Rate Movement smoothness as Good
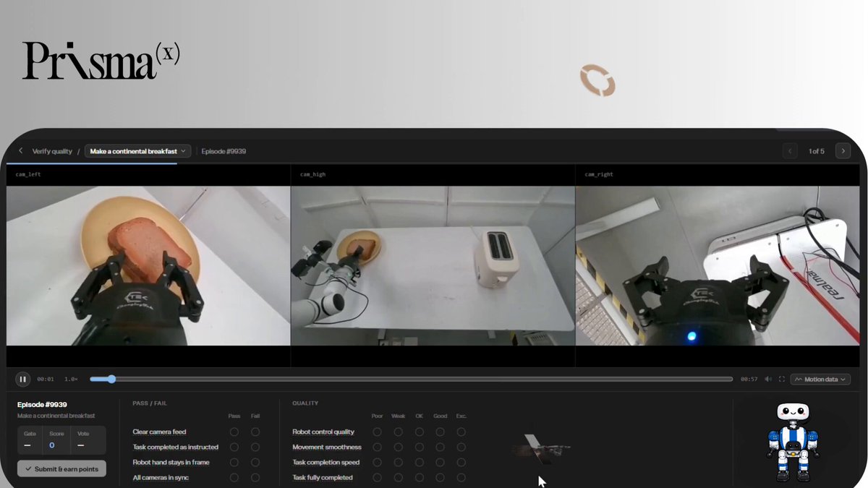The image size is (868, 488). (440, 447)
